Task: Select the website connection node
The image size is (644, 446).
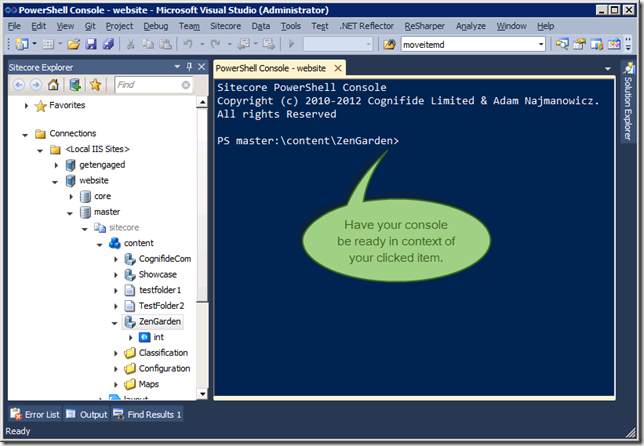Action: [93, 181]
